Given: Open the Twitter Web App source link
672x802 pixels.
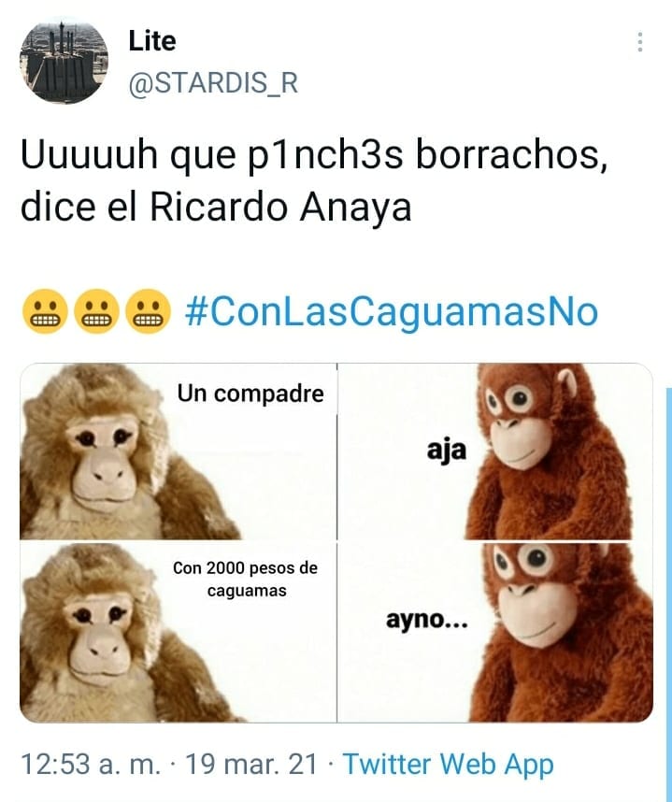Looking at the screenshot, I should click(x=448, y=765).
